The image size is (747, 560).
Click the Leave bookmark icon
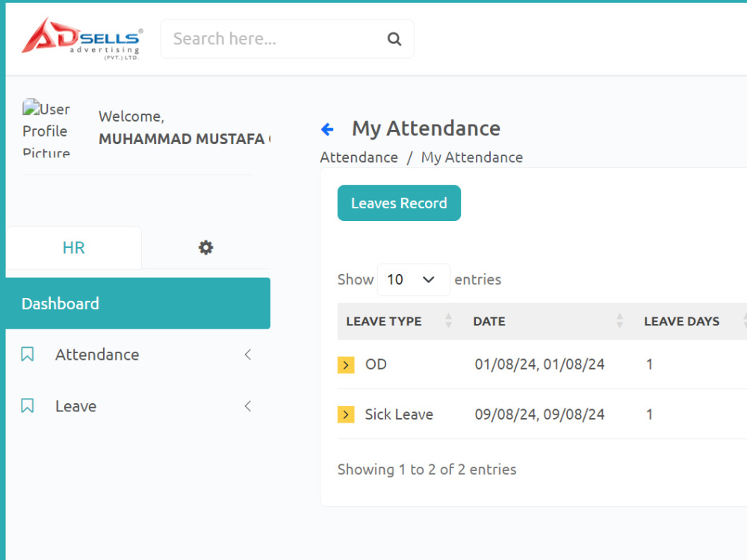point(27,405)
